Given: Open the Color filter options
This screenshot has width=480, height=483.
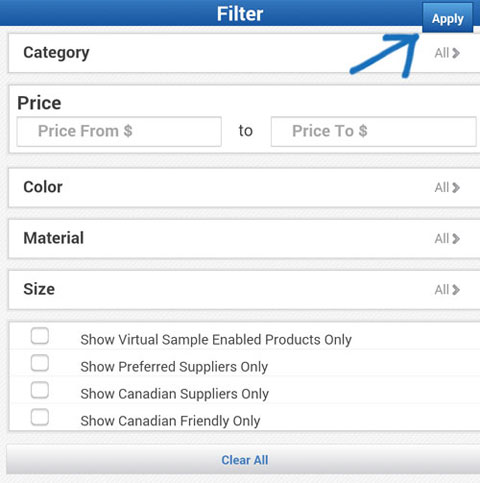Looking at the screenshot, I should click(x=244, y=187).
